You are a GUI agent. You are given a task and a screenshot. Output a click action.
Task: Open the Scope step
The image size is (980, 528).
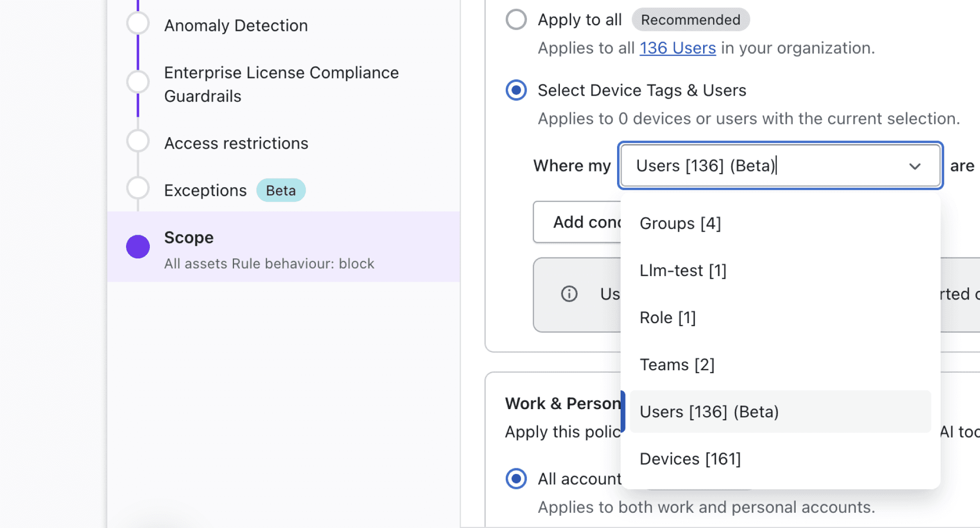283,247
